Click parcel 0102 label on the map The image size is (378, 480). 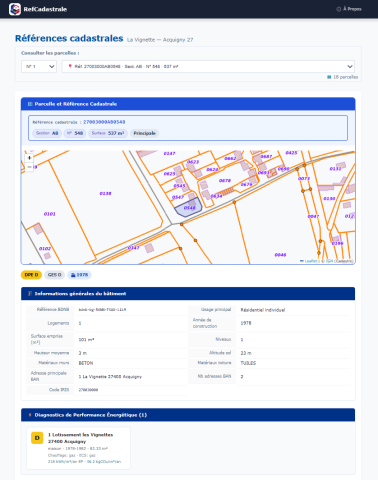click(45, 248)
